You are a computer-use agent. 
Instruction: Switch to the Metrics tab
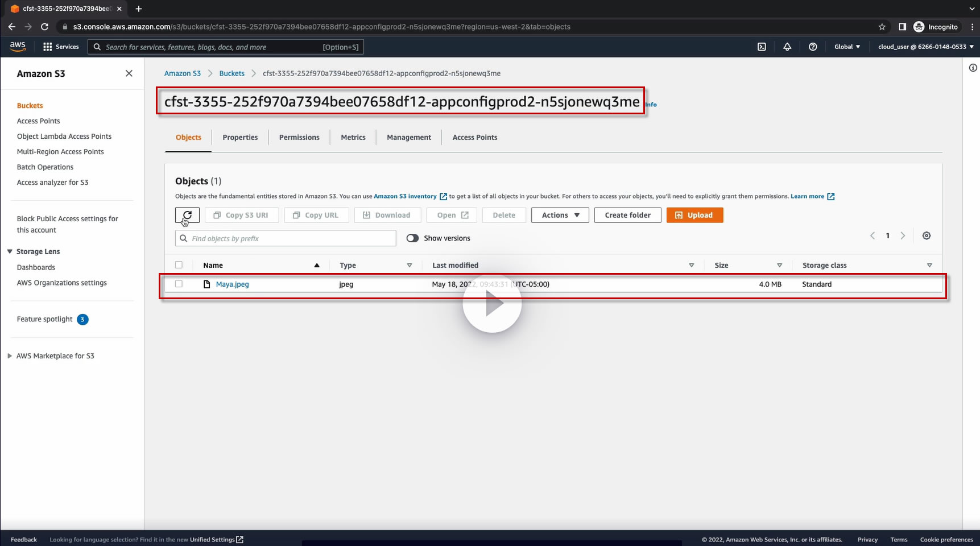coord(353,138)
